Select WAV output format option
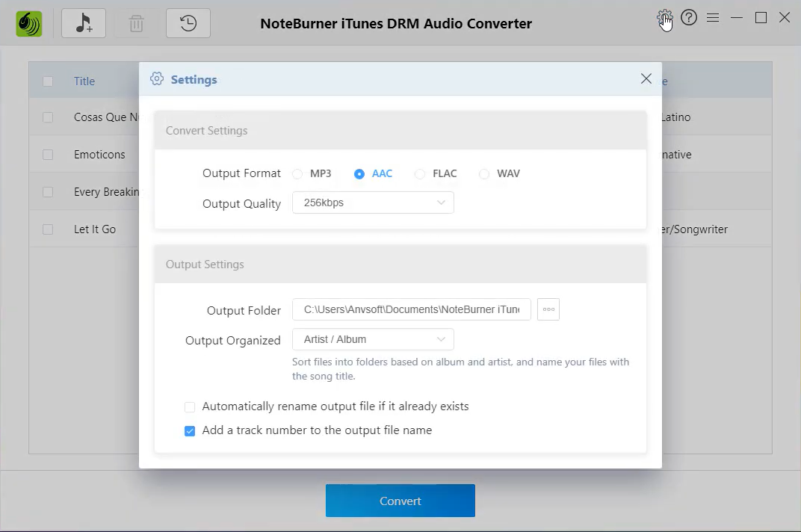 click(483, 173)
